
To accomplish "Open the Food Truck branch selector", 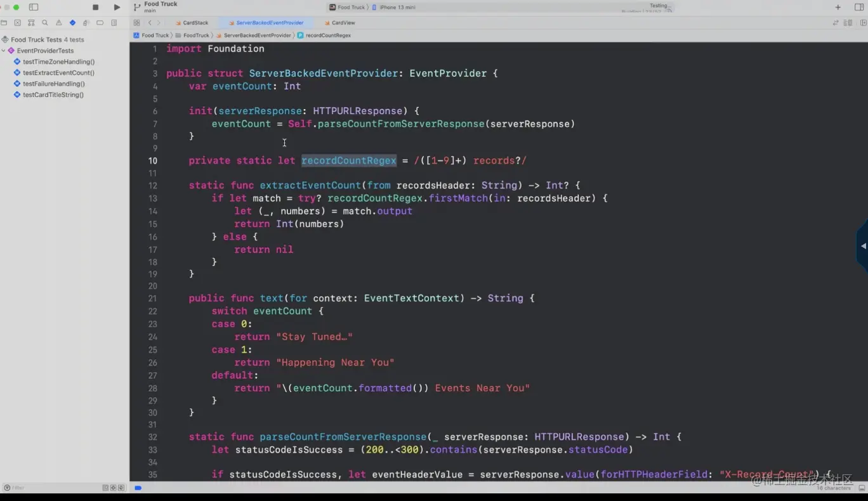I will [156, 7].
